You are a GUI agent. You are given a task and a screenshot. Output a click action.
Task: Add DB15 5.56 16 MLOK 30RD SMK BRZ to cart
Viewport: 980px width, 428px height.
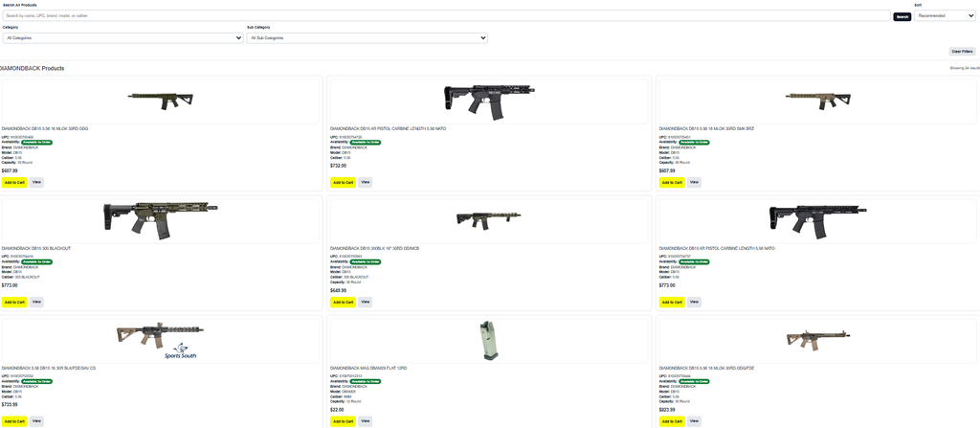coord(672,183)
